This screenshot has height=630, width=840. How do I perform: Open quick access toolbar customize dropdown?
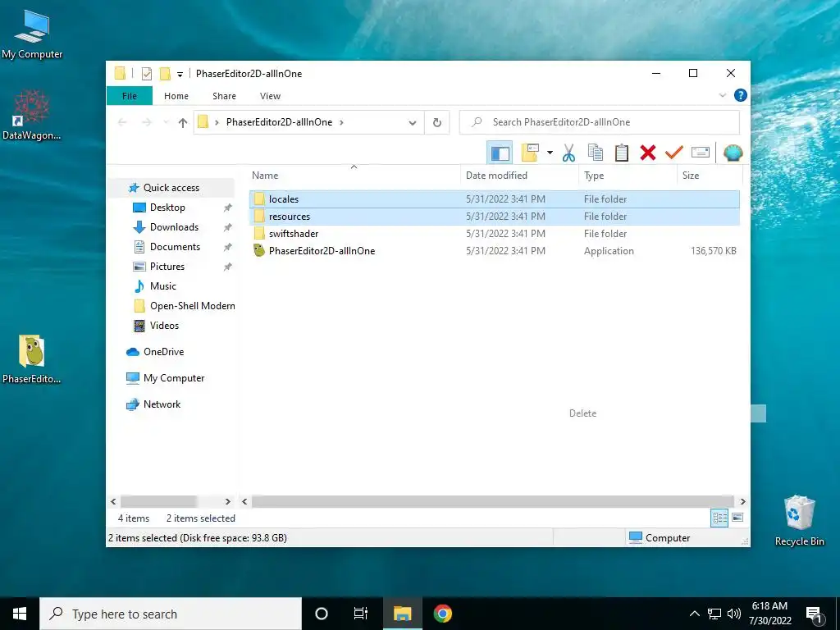[180, 75]
